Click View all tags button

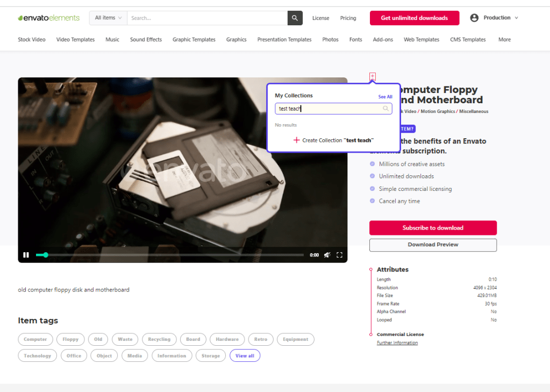(245, 355)
